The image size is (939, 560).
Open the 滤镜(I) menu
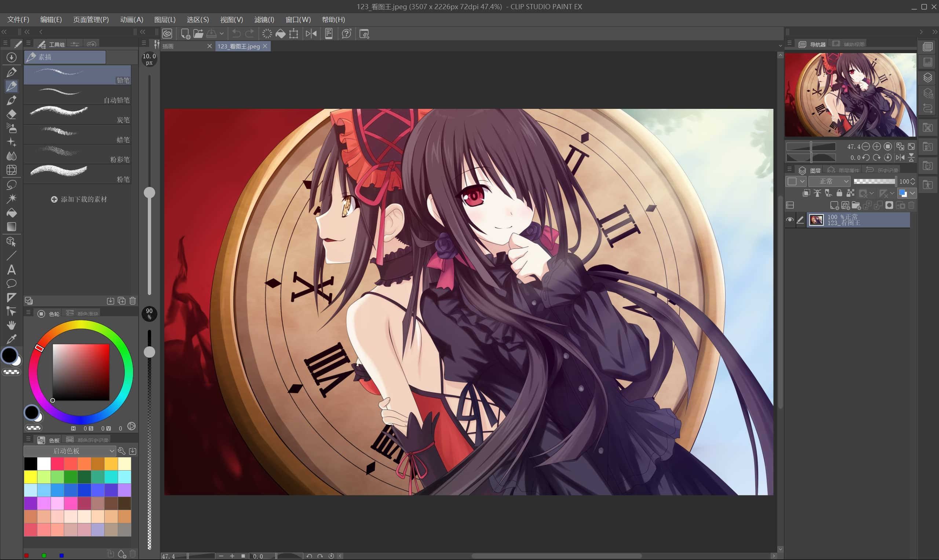click(x=264, y=20)
